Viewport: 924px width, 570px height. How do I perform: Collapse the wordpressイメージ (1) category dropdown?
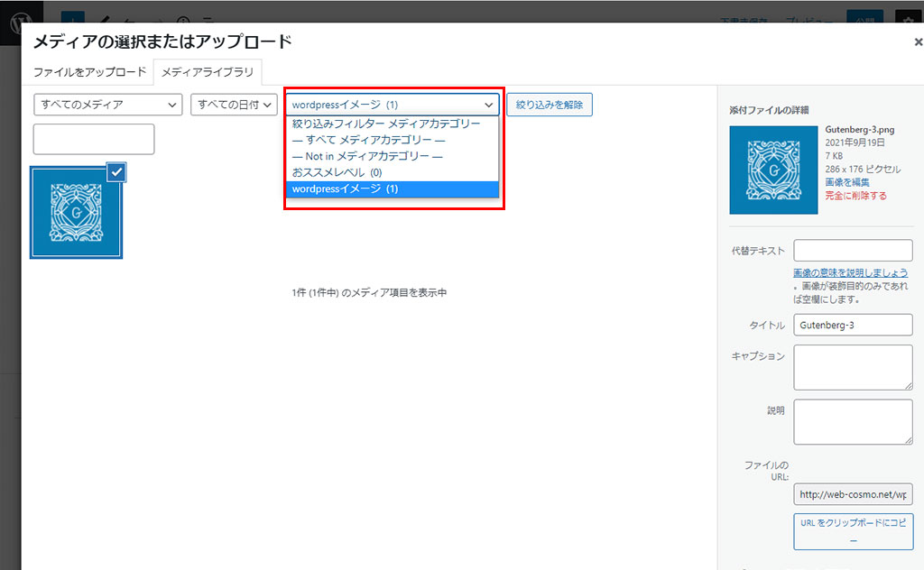coord(393,105)
